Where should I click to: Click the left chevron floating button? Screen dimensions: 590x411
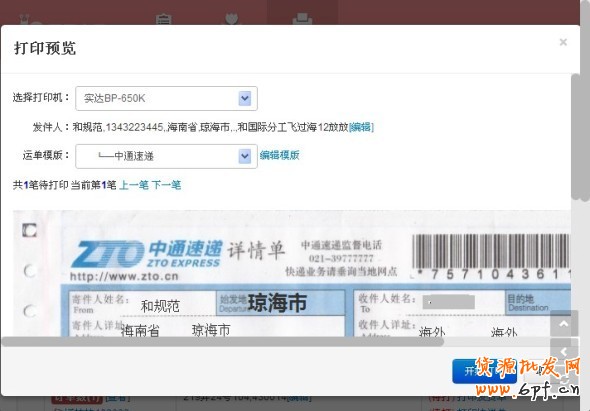(564, 352)
